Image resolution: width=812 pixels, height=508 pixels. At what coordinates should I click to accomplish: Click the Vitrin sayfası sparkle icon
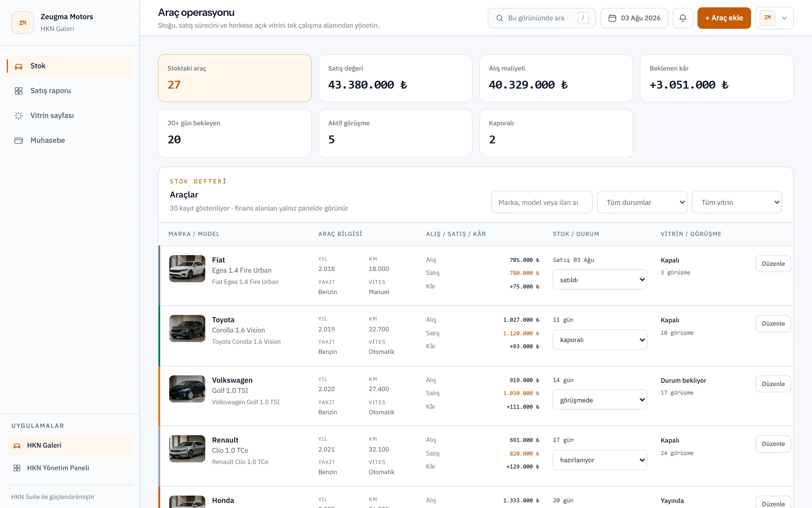[x=18, y=116]
